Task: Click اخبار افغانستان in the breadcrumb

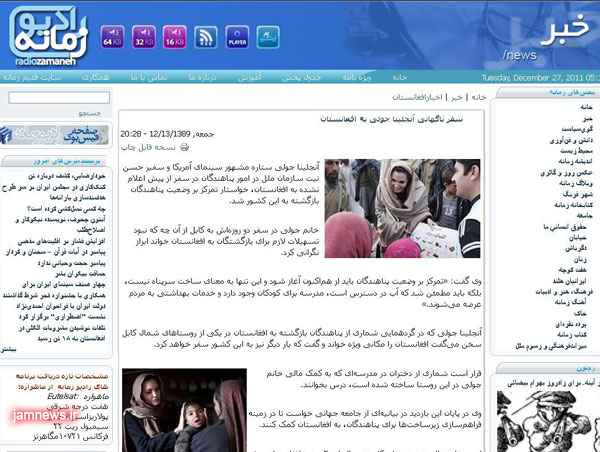Action: pyautogui.click(x=417, y=97)
